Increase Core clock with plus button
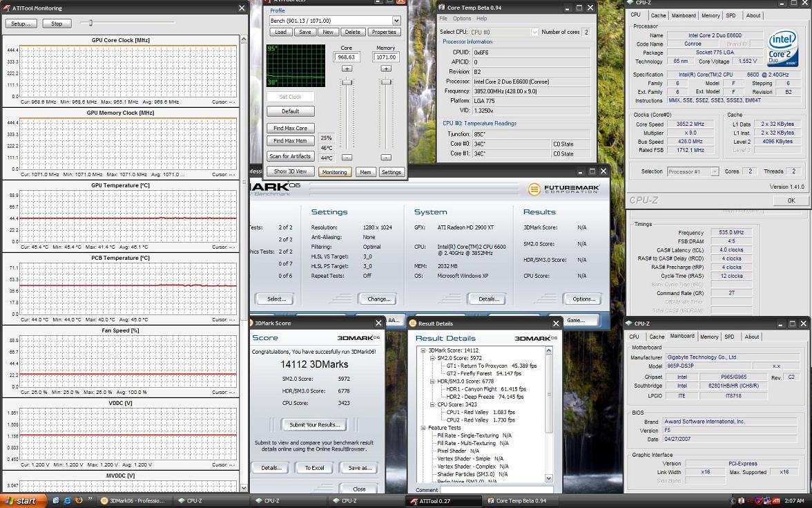Image resolution: width=812 pixels, height=508 pixels. click(347, 68)
